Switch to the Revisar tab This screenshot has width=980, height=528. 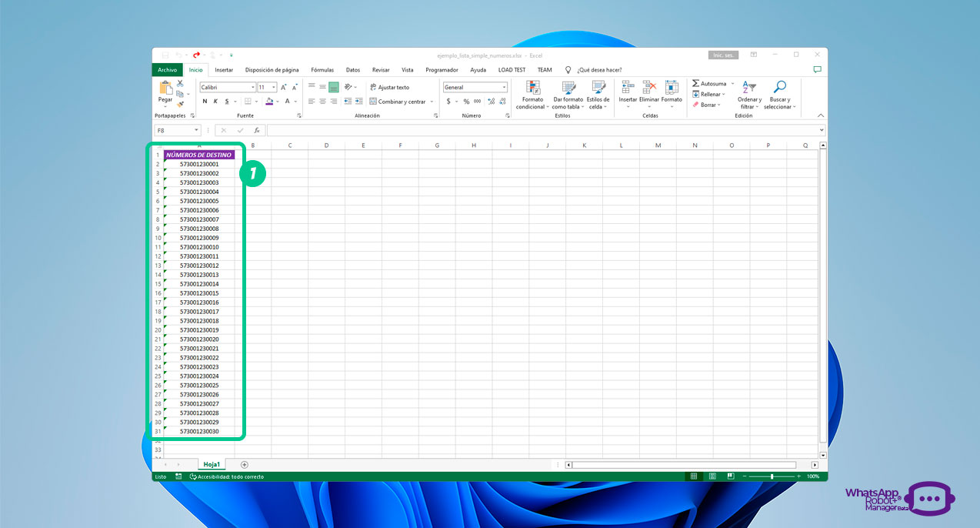click(x=381, y=69)
